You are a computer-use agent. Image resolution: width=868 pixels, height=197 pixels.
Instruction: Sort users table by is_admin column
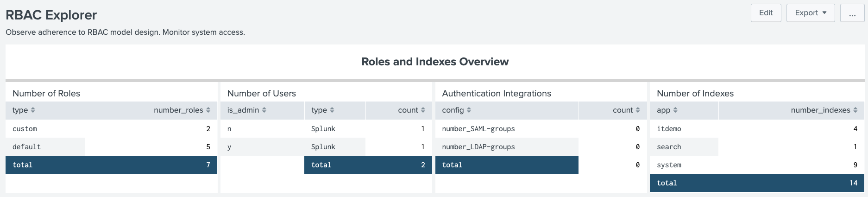point(262,110)
